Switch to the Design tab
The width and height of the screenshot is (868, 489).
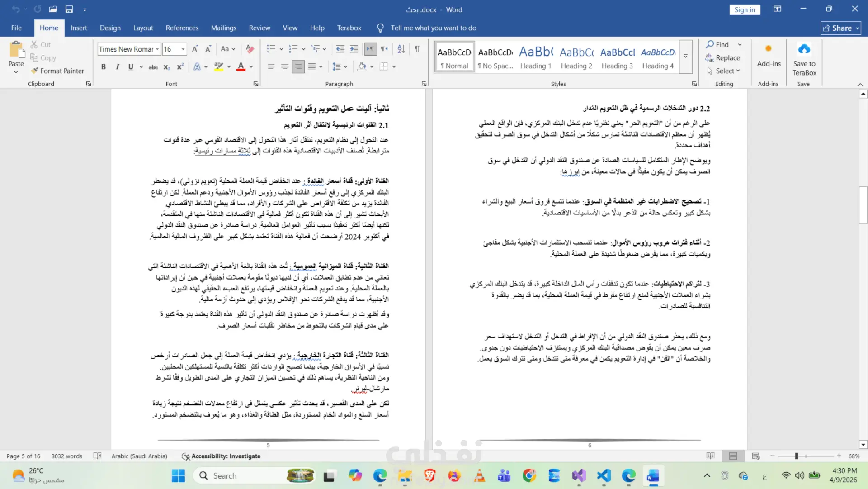tap(110, 28)
